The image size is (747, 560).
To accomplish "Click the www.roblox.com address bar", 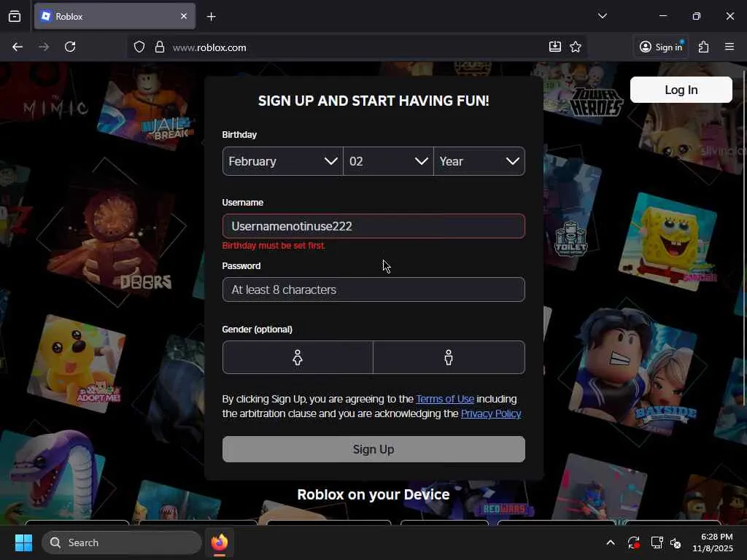I will tap(357, 47).
